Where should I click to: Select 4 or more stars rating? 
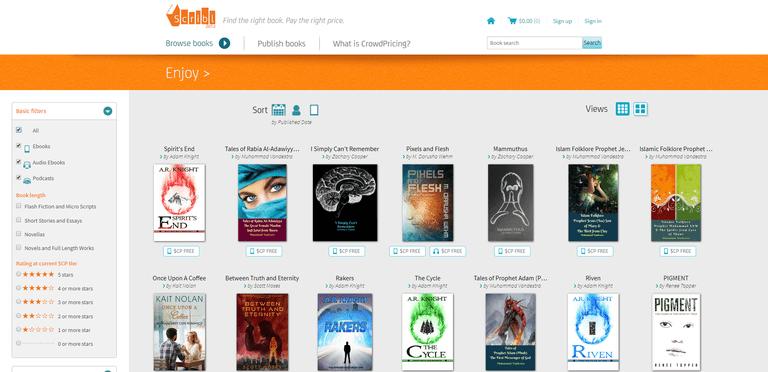(x=19, y=288)
